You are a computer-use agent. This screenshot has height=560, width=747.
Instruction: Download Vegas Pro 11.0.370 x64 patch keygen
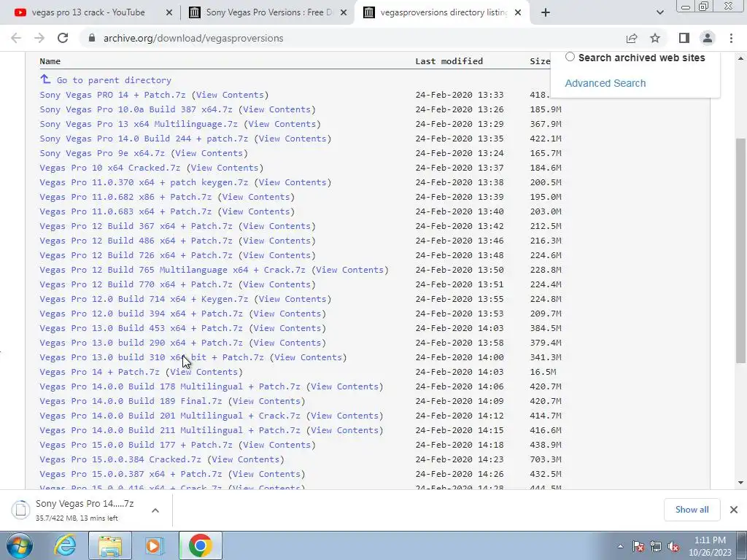click(144, 182)
